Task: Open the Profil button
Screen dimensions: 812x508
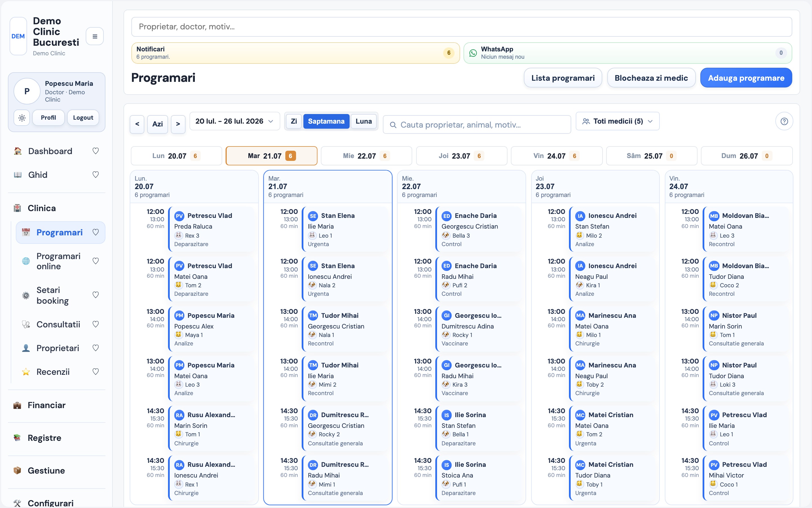Action: click(x=48, y=118)
